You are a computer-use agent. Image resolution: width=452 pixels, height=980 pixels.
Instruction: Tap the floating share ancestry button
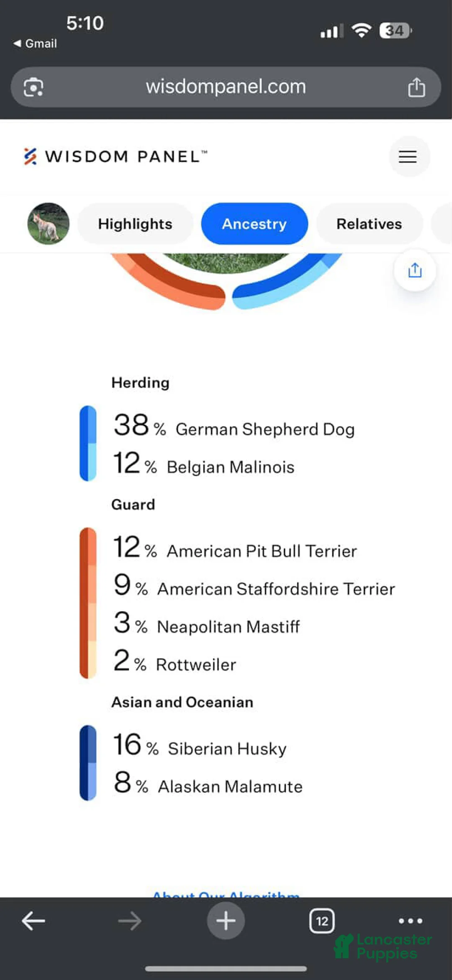415,270
